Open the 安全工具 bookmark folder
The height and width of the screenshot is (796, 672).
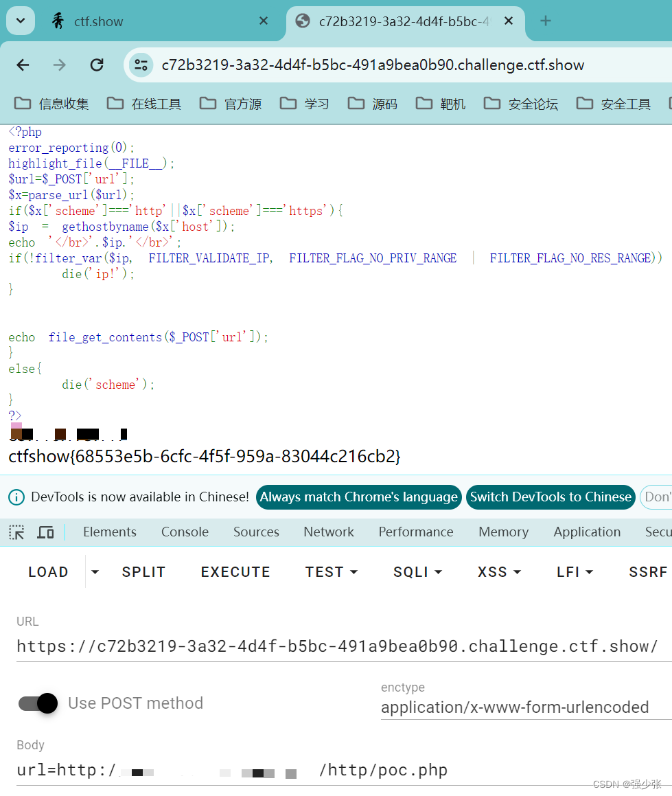point(613,104)
